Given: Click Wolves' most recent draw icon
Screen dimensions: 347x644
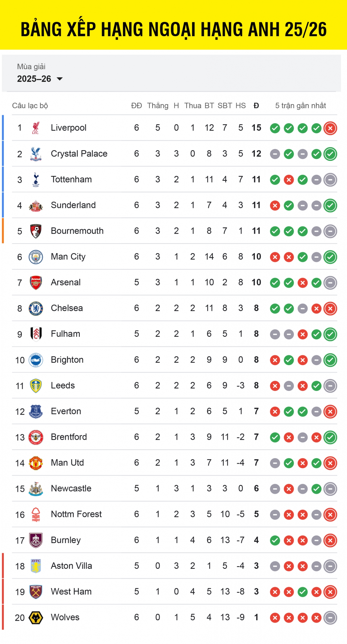Looking at the screenshot, I should click(330, 618).
